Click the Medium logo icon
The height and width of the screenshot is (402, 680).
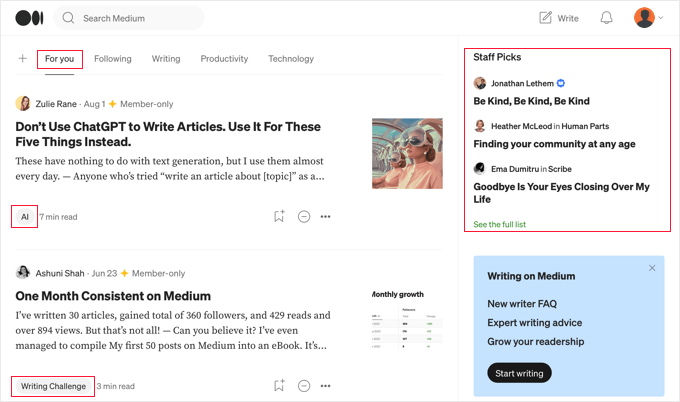point(29,18)
